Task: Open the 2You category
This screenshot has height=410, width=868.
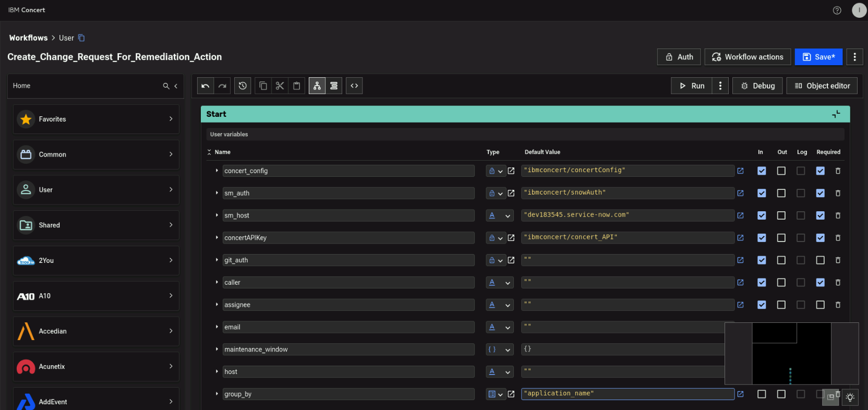Action: pyautogui.click(x=96, y=260)
